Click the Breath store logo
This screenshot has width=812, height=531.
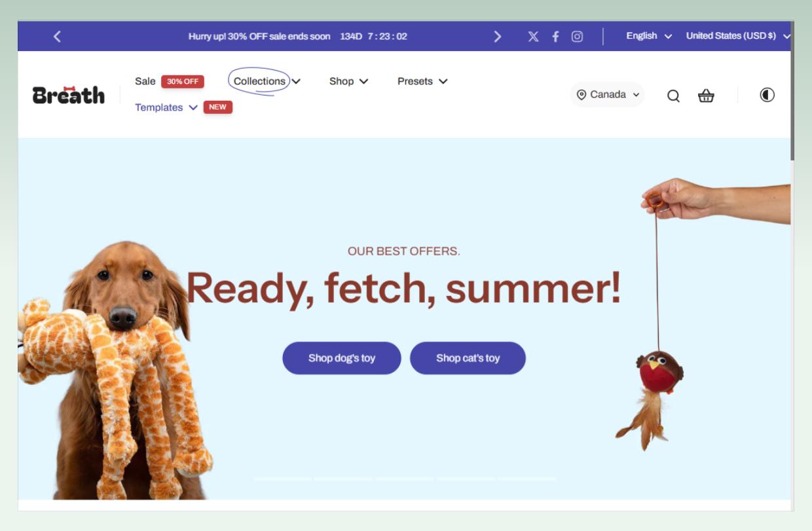click(x=69, y=95)
